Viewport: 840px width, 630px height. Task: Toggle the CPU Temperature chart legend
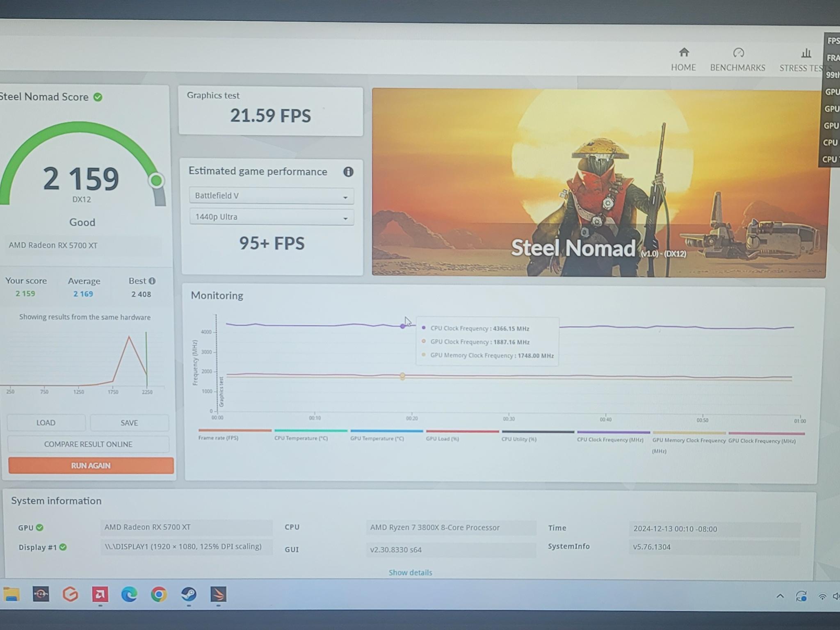point(310,435)
